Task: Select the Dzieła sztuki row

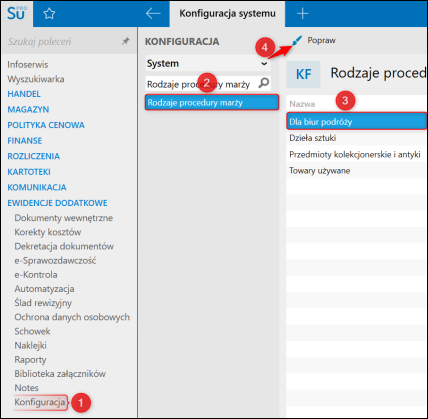Action: (x=356, y=138)
